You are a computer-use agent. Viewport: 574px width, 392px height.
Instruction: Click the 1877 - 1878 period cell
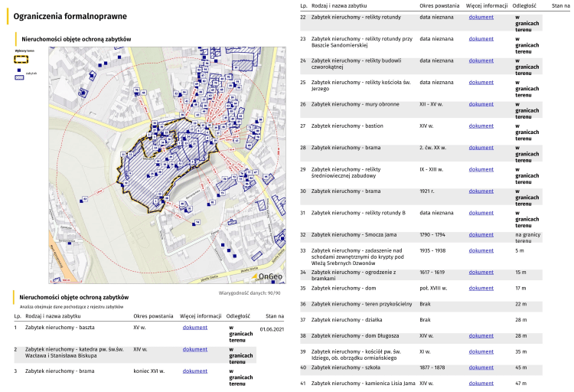click(x=432, y=367)
